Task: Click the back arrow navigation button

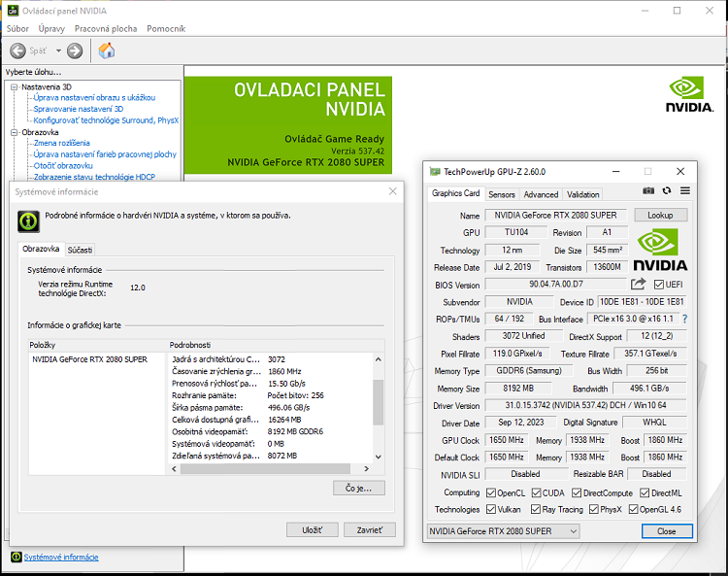Action: click(x=18, y=51)
